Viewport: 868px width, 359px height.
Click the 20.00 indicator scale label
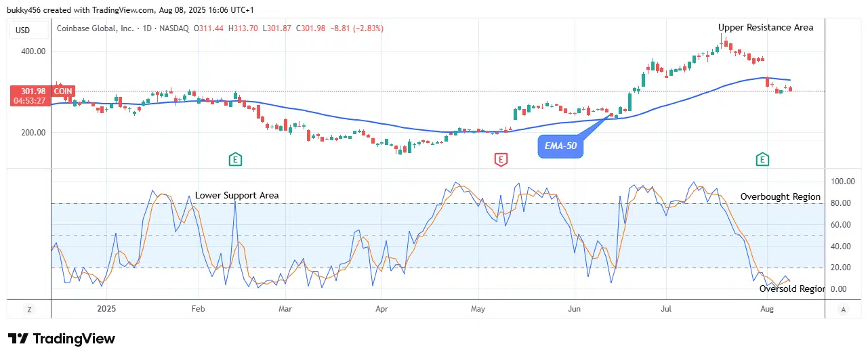(x=841, y=268)
